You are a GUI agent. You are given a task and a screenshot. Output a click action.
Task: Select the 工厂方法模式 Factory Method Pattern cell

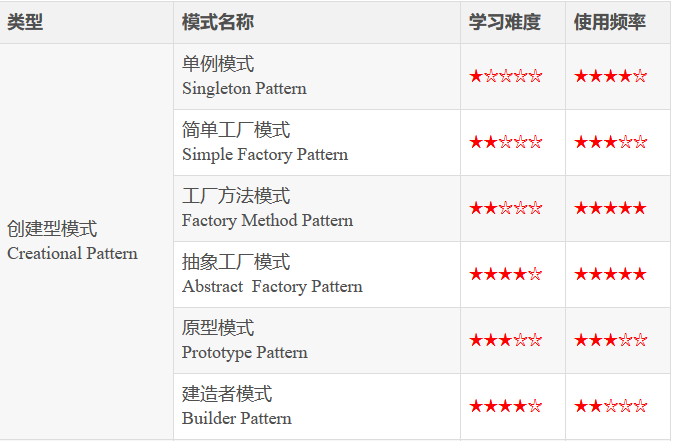click(317, 208)
